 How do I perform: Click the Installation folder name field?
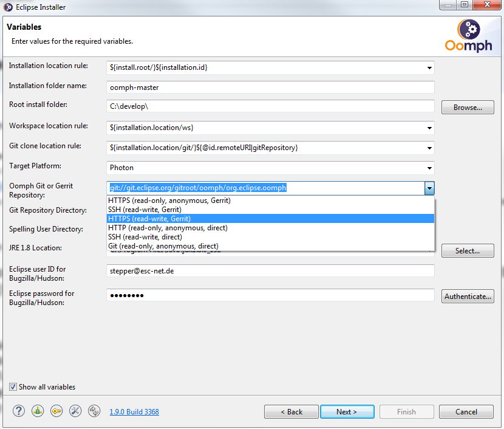click(270, 88)
